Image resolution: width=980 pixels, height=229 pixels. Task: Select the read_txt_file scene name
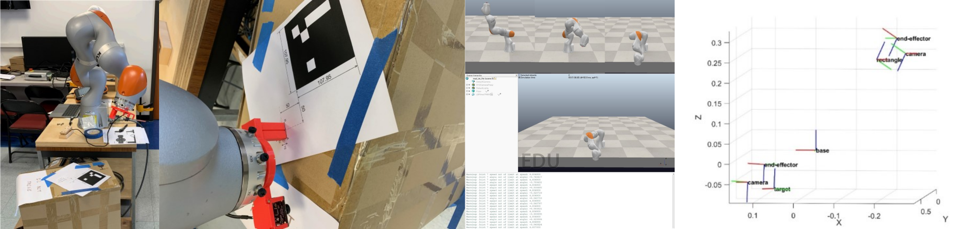tap(478, 79)
